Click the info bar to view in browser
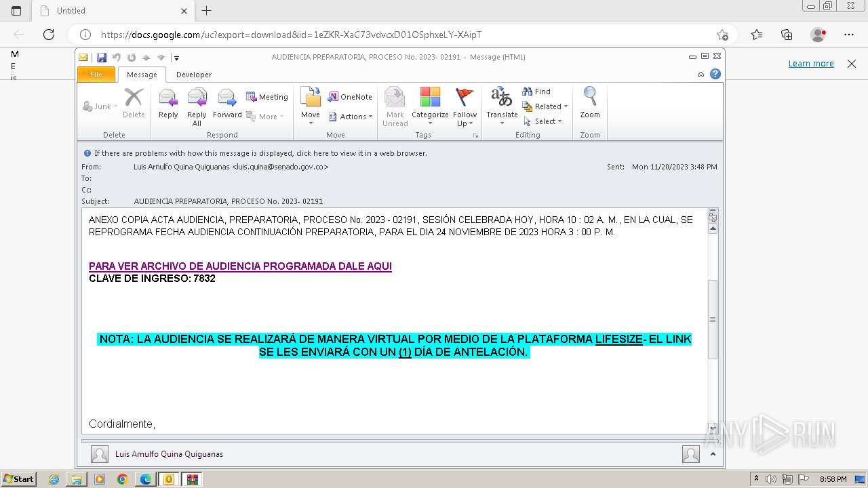Image resolution: width=868 pixels, height=488 pixels. click(x=260, y=153)
